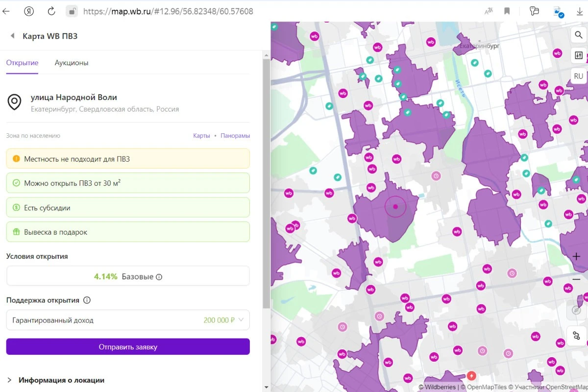Click the red lightning marker on map
Viewport: 588px width, 392px height.
point(471,376)
